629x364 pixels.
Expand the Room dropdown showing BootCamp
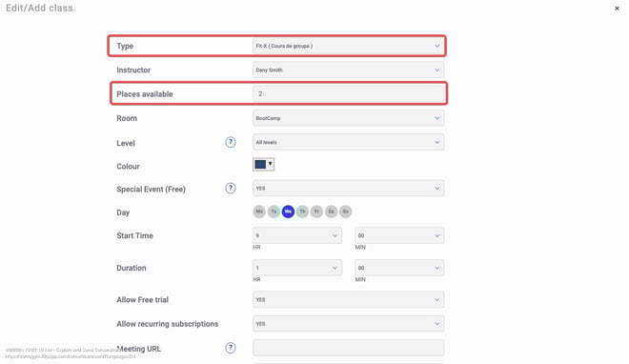coord(348,118)
